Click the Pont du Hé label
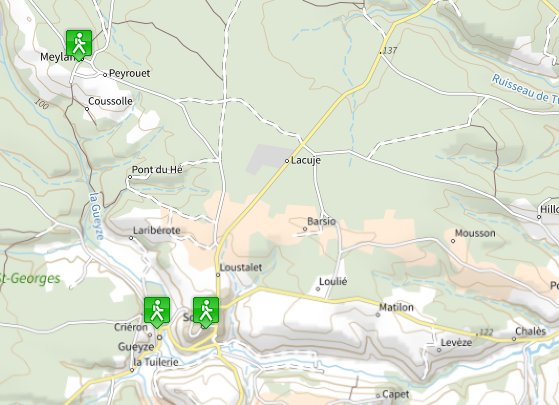The image size is (559, 405). tap(157, 169)
